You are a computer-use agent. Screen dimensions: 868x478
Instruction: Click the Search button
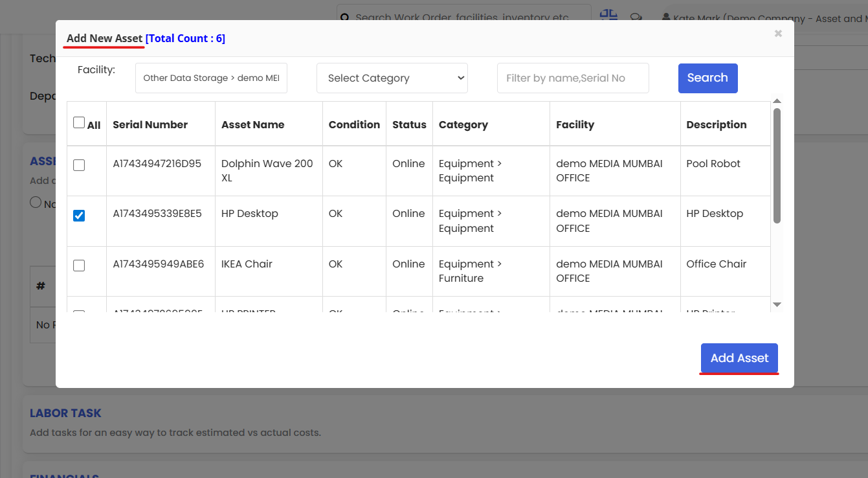(707, 78)
